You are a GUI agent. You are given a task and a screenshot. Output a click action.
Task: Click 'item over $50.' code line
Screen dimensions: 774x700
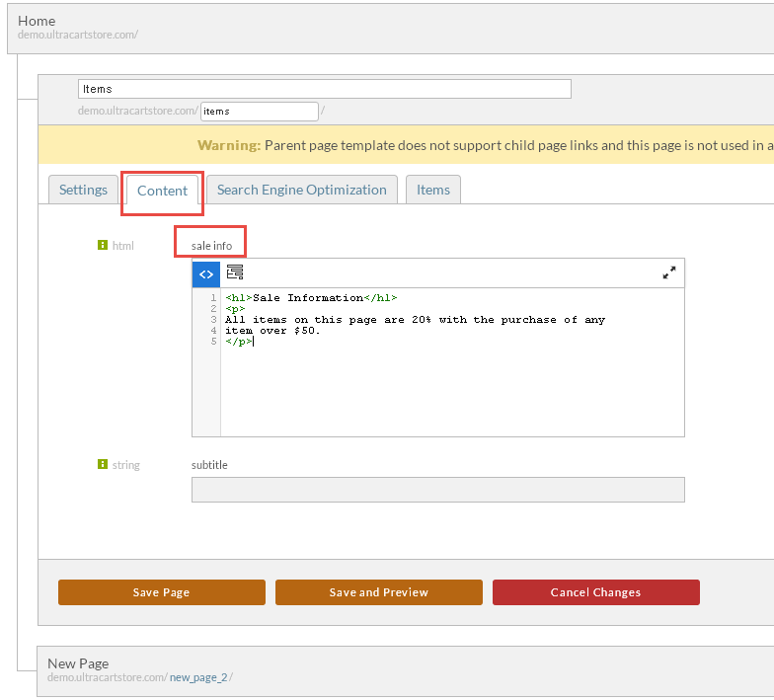click(272, 330)
